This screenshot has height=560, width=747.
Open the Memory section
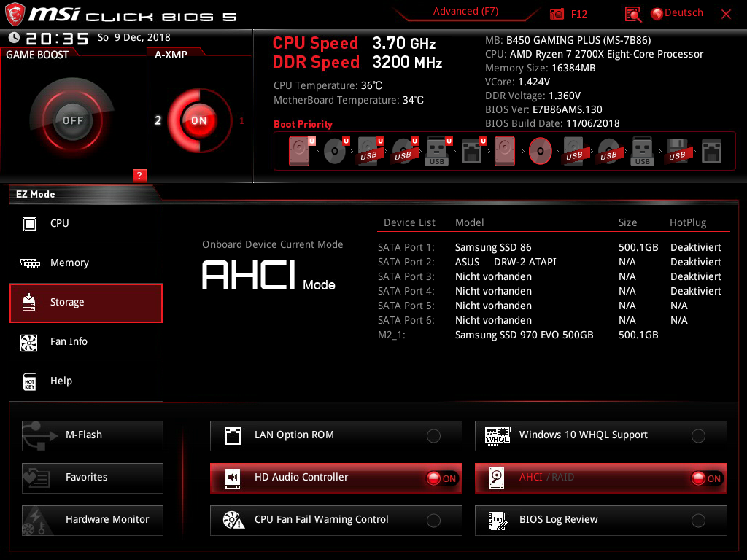click(x=86, y=263)
